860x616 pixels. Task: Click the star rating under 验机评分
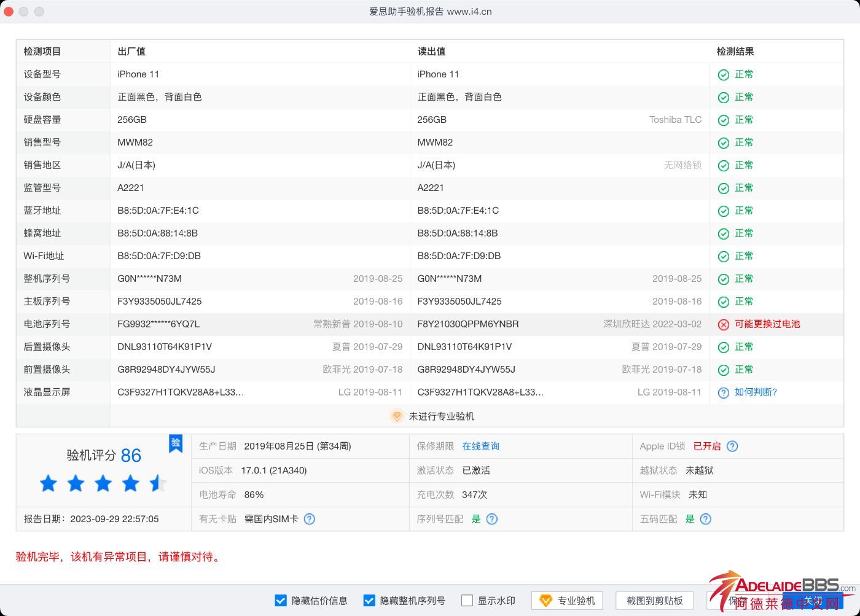pyautogui.click(x=103, y=484)
